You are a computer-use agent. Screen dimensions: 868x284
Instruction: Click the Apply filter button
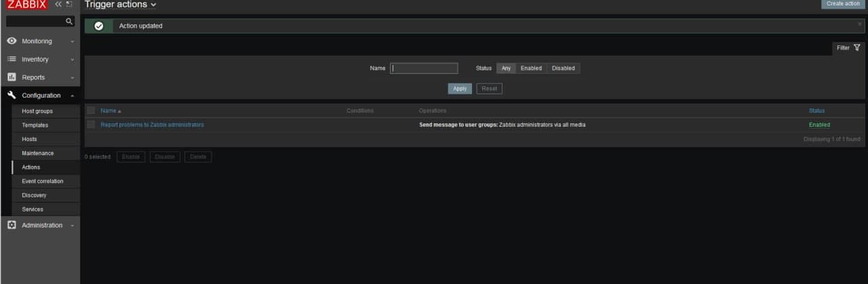click(460, 89)
